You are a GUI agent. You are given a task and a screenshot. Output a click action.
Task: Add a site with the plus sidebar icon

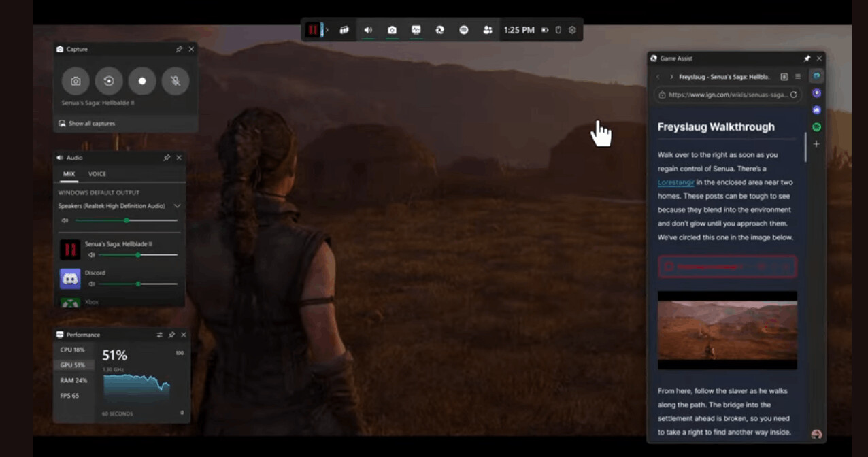pyautogui.click(x=816, y=144)
